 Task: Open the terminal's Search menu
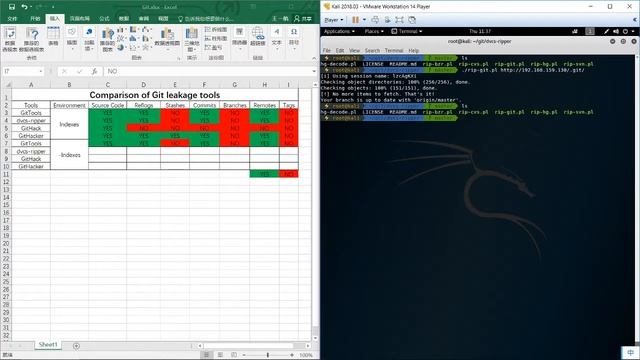(x=372, y=51)
